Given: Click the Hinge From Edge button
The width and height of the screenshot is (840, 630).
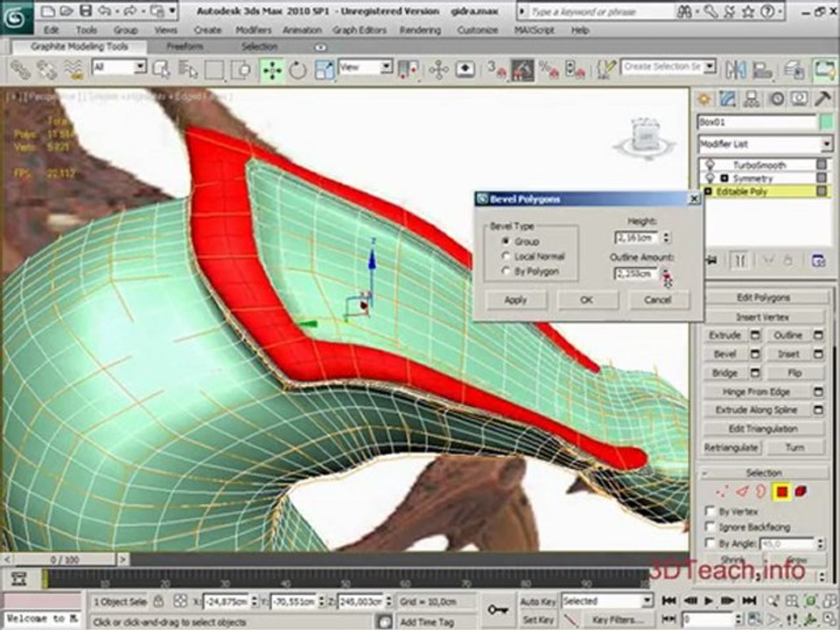Looking at the screenshot, I should pyautogui.click(x=756, y=392).
